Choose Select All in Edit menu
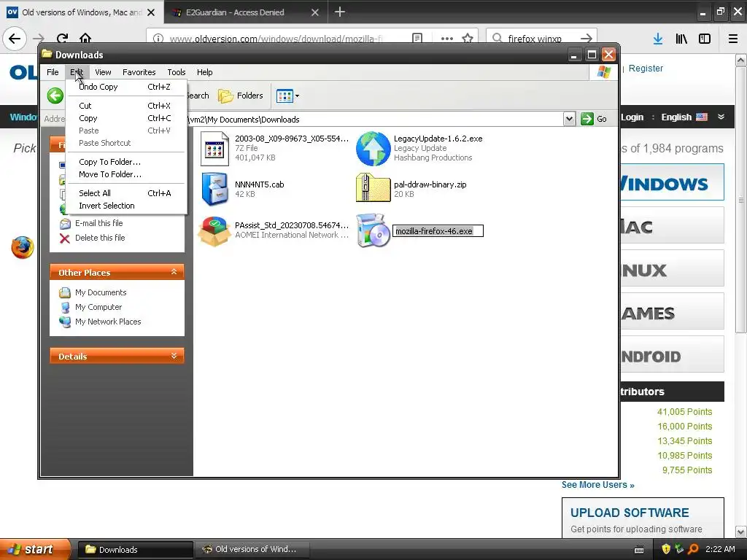The image size is (747, 560). click(x=125, y=193)
